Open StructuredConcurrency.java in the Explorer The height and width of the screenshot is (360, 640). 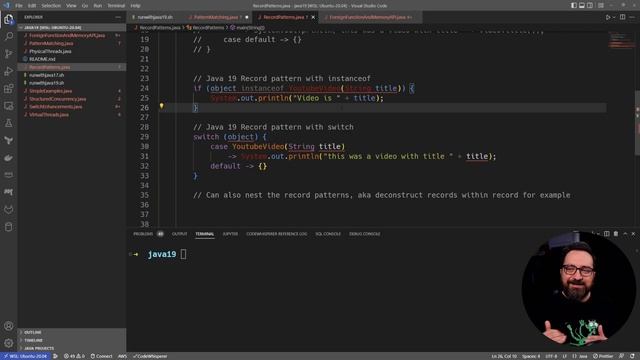pos(58,99)
